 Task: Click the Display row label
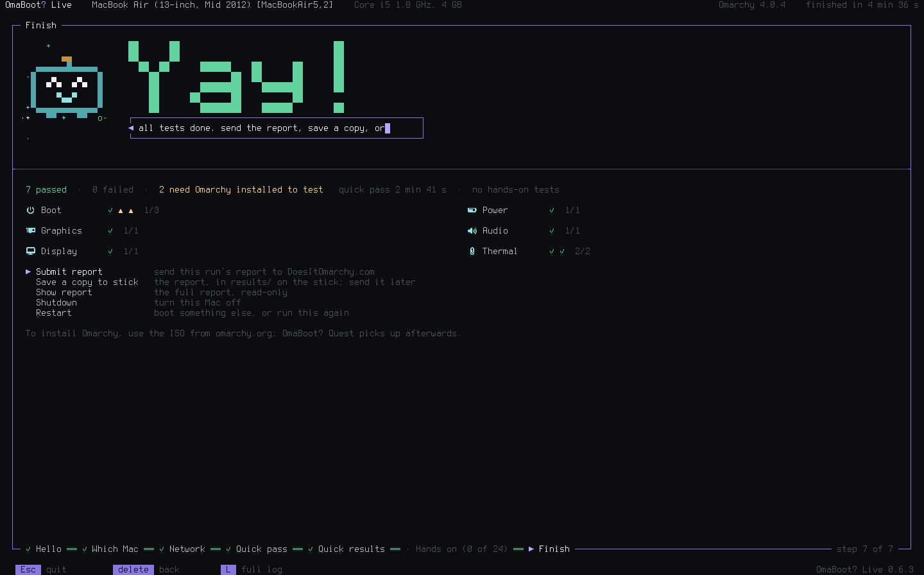point(59,251)
